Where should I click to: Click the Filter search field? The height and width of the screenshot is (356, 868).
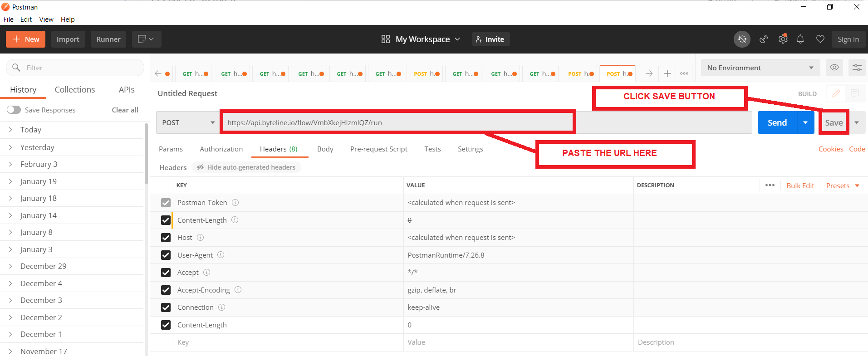[75, 68]
